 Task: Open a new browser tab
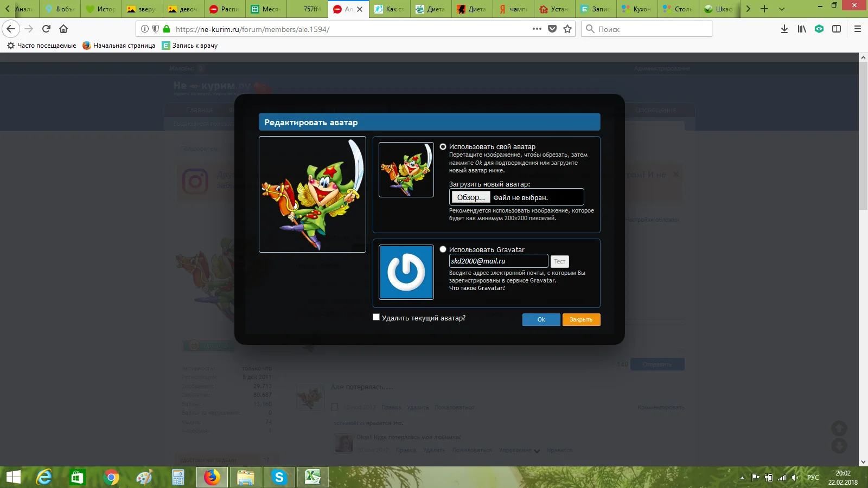764,9
